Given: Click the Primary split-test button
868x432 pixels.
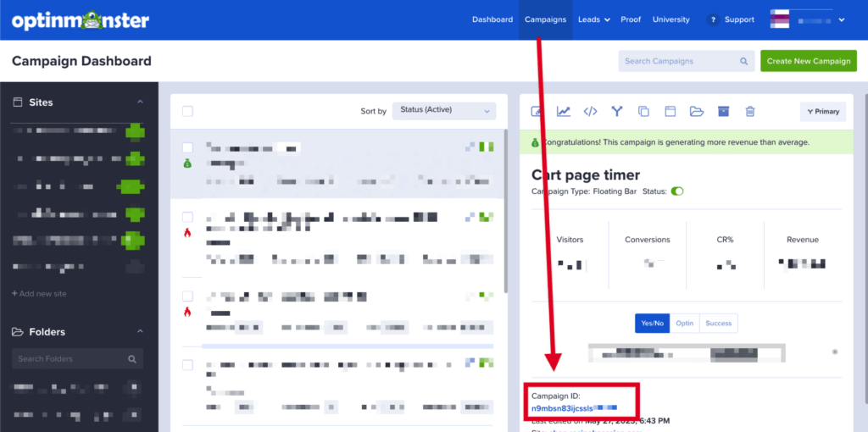Looking at the screenshot, I should pyautogui.click(x=823, y=112).
